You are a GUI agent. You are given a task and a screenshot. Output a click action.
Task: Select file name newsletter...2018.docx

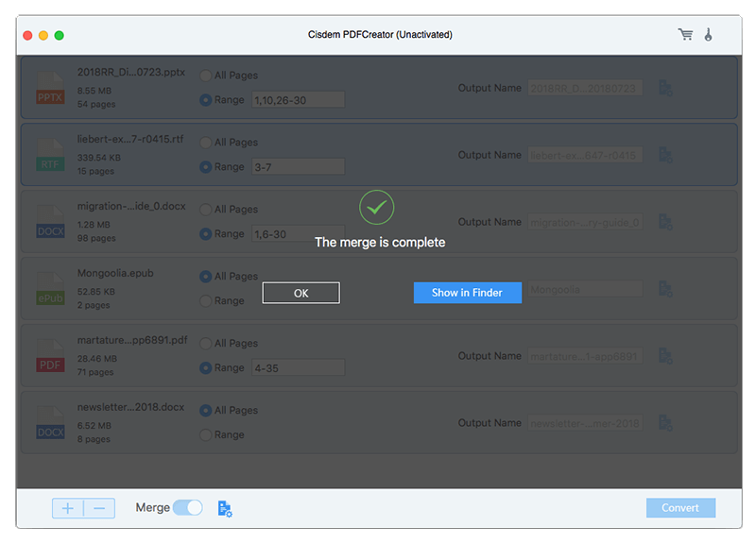130,407
